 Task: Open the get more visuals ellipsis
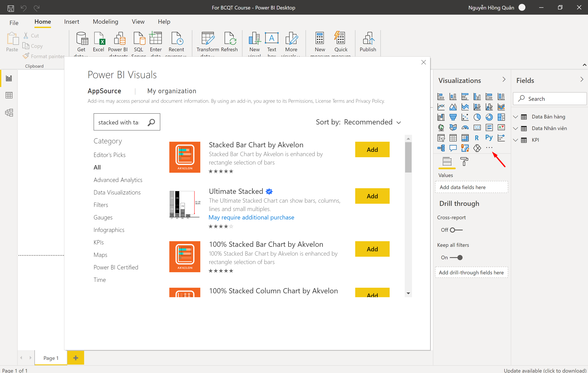tap(489, 148)
